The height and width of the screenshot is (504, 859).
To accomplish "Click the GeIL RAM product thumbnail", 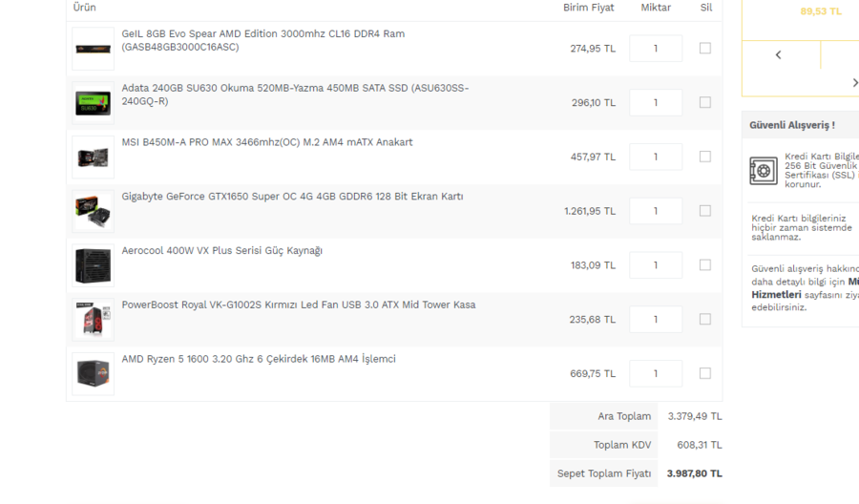I will pos(93,49).
